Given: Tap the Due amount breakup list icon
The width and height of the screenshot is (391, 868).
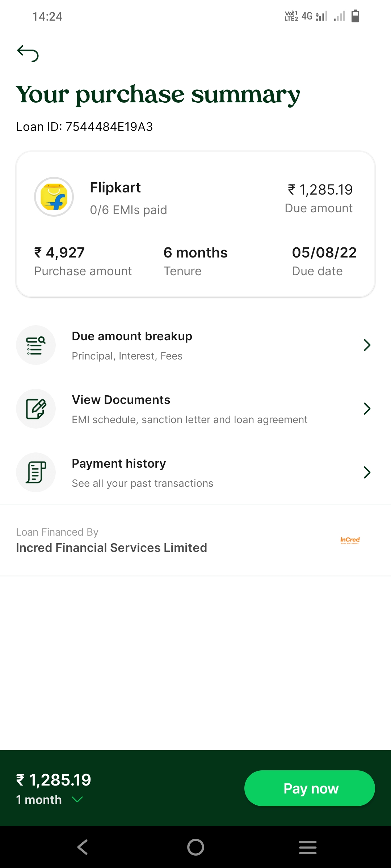Looking at the screenshot, I should pyautogui.click(x=36, y=345).
